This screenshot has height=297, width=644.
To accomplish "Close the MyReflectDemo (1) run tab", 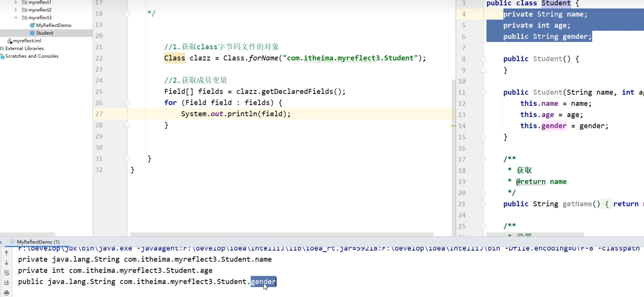I will point(64,242).
